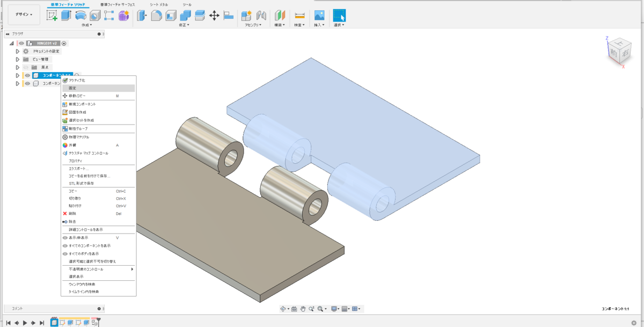
Task: Select the Align tool icon
Action: [228, 16]
